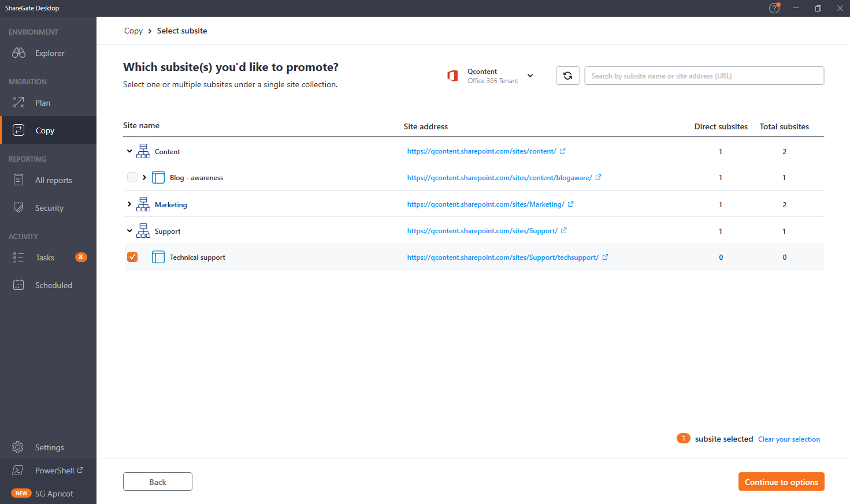The image size is (850, 504).
Task: Click the Site name column header
Action: 141,125
